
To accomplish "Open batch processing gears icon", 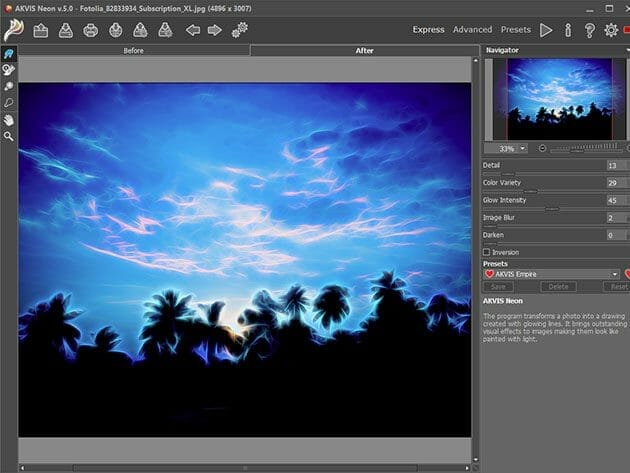I will point(239,30).
